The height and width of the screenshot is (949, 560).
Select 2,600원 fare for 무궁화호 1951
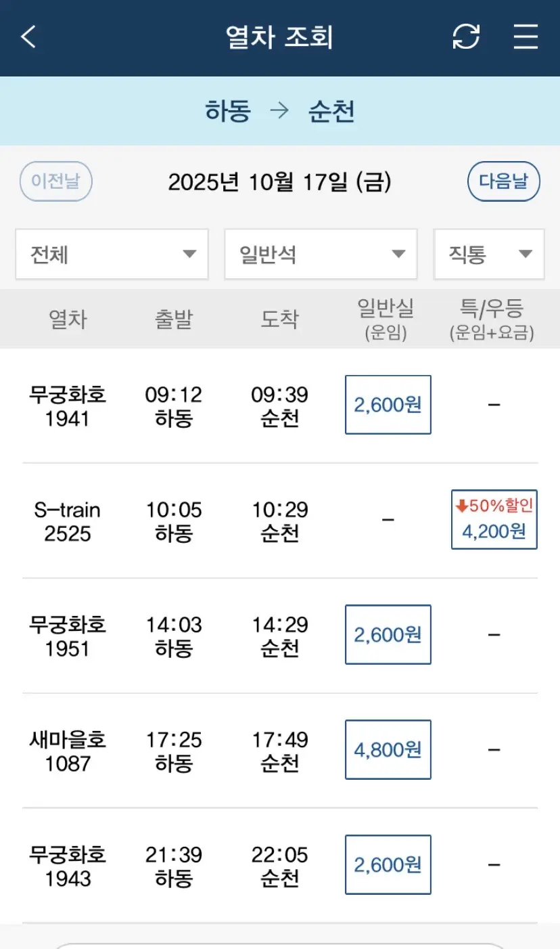[x=388, y=635]
